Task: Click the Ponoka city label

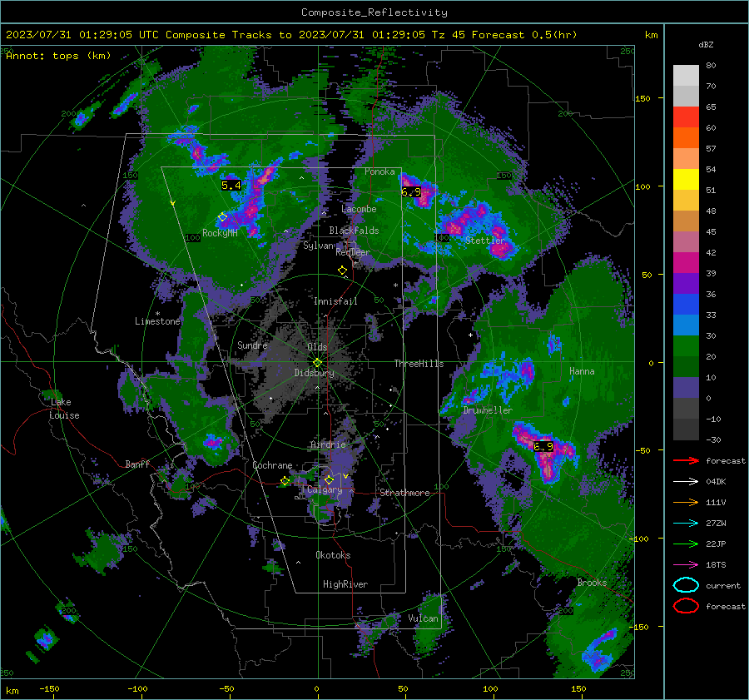Action: click(379, 172)
